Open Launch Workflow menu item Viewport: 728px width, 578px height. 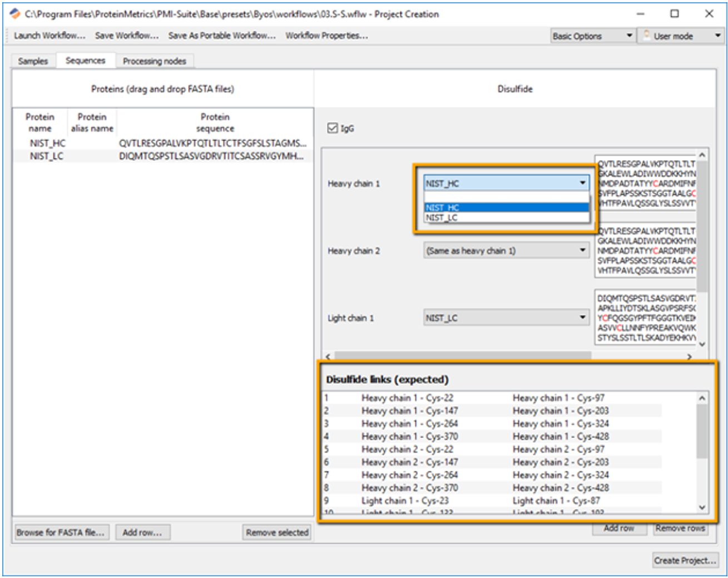49,36
